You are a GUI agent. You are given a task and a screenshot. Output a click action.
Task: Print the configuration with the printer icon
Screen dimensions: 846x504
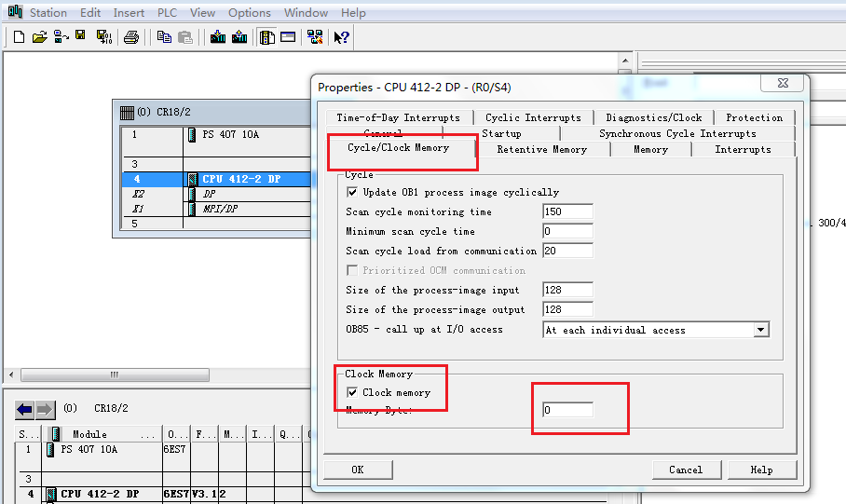131,36
